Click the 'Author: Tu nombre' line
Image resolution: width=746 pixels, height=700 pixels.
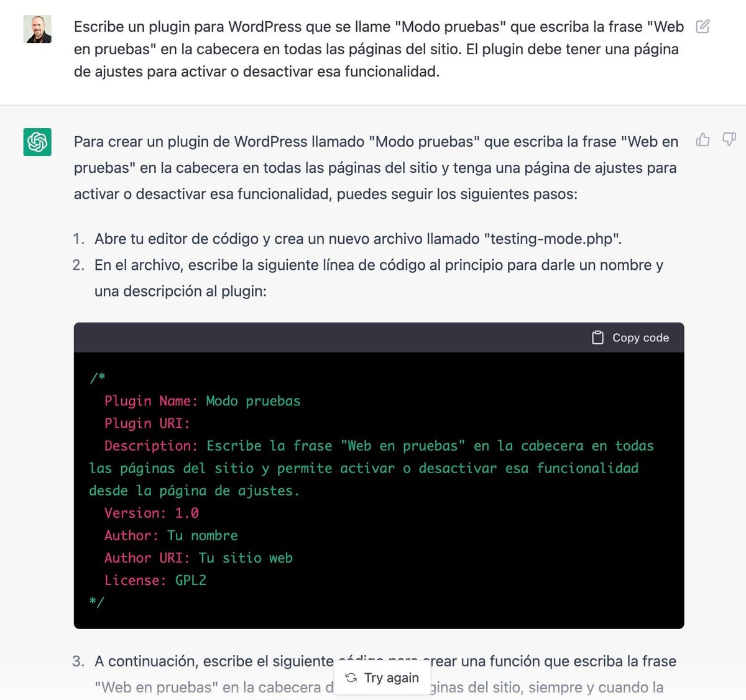170,535
